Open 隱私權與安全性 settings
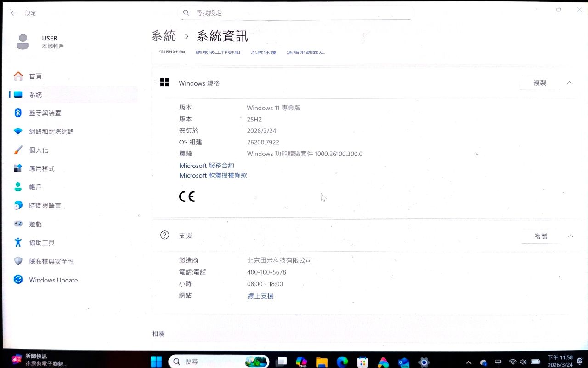 (51, 261)
